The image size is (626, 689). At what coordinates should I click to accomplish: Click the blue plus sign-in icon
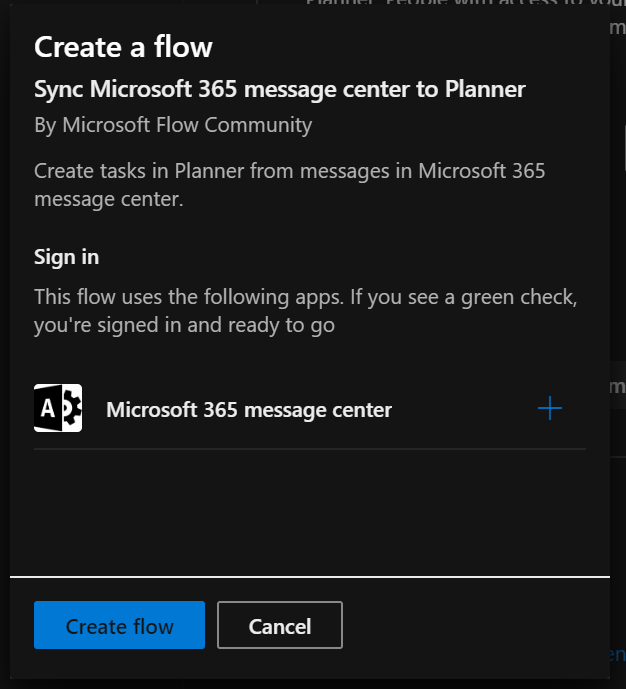[x=550, y=408]
